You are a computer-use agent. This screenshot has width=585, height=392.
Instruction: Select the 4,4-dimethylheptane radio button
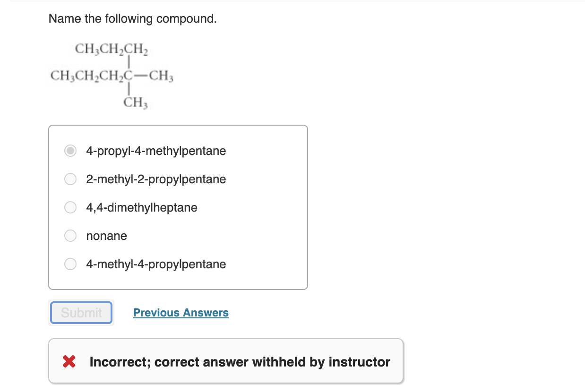tap(70, 207)
